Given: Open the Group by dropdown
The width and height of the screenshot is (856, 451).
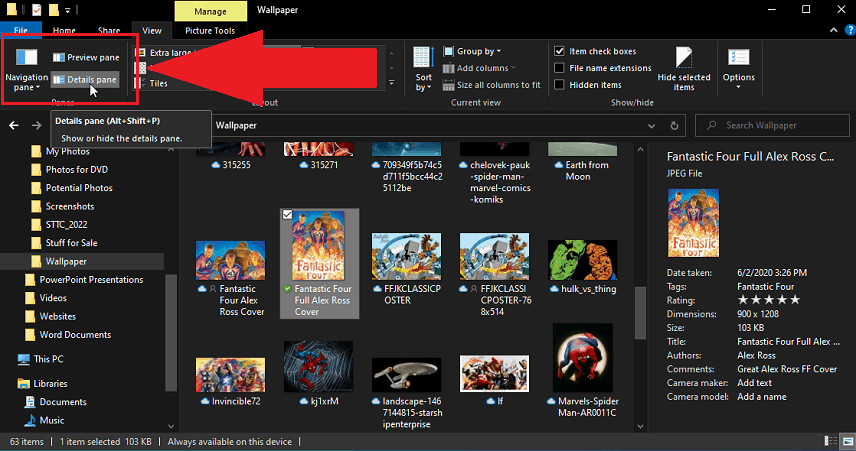Looking at the screenshot, I should coord(473,51).
